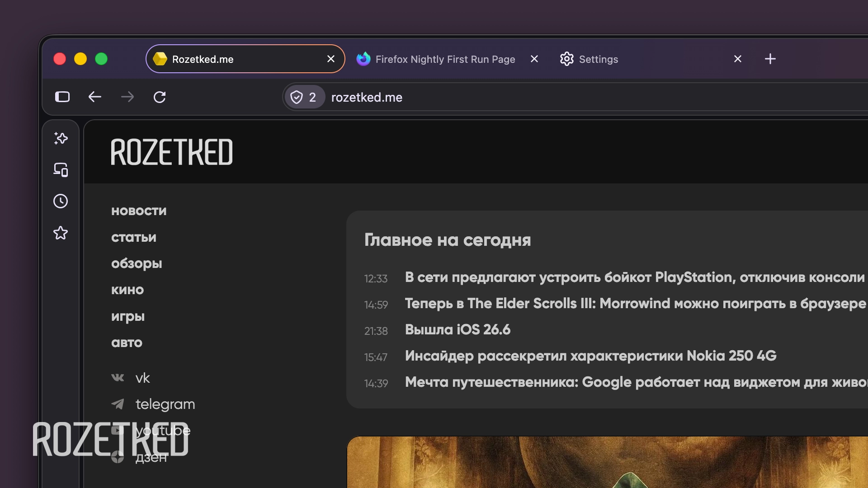Reload the current page
This screenshot has width=868, height=488.
tap(160, 97)
